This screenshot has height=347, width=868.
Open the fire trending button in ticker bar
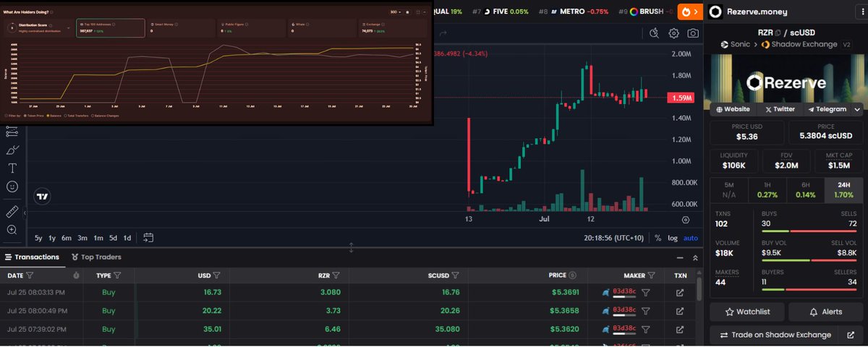pyautogui.click(x=689, y=12)
